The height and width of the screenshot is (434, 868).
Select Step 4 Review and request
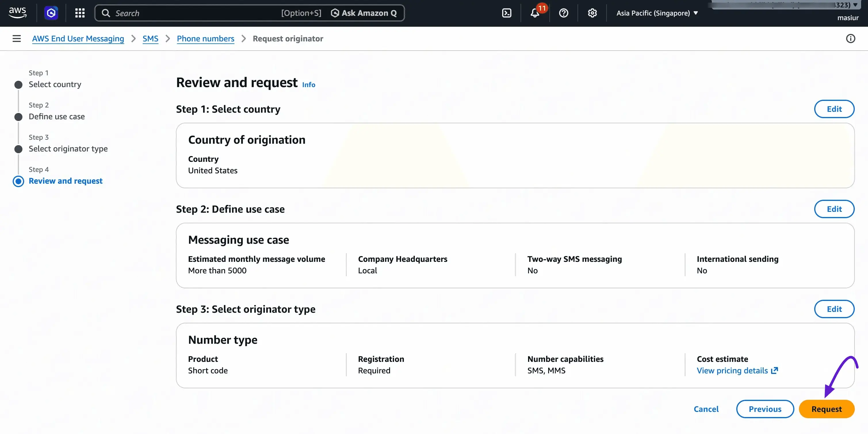[65, 181]
